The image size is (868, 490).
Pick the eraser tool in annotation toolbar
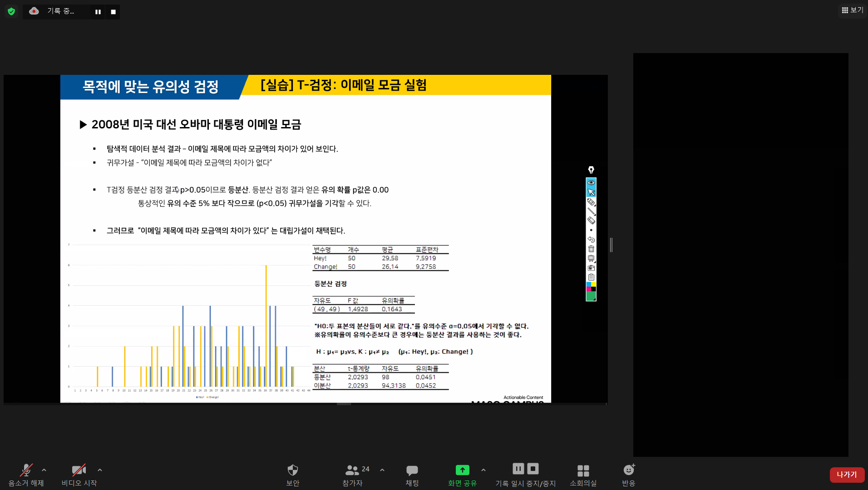tap(591, 220)
